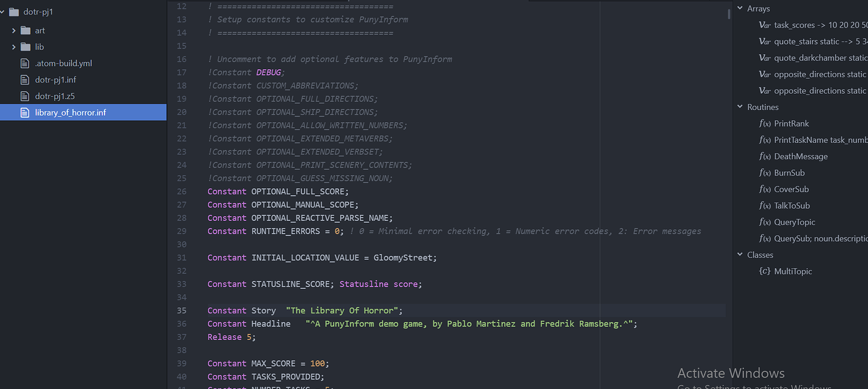Click line number 35 in the gutter

181,310
